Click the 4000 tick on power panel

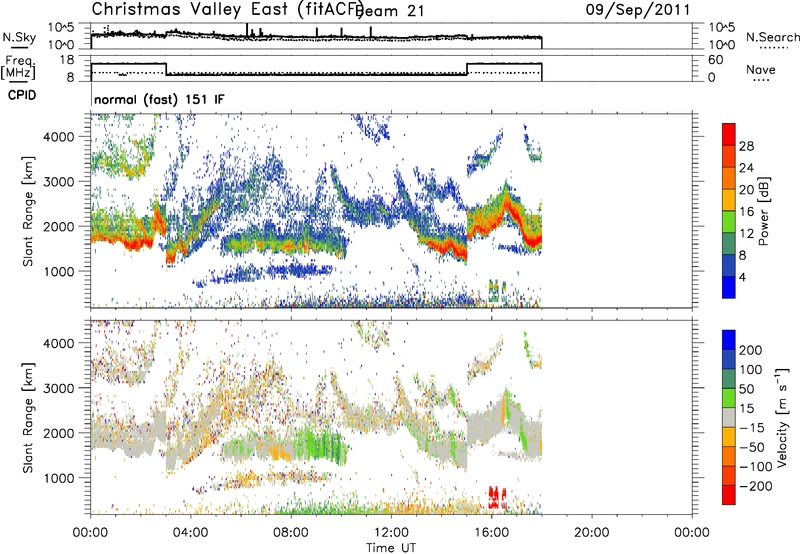tap(58, 137)
